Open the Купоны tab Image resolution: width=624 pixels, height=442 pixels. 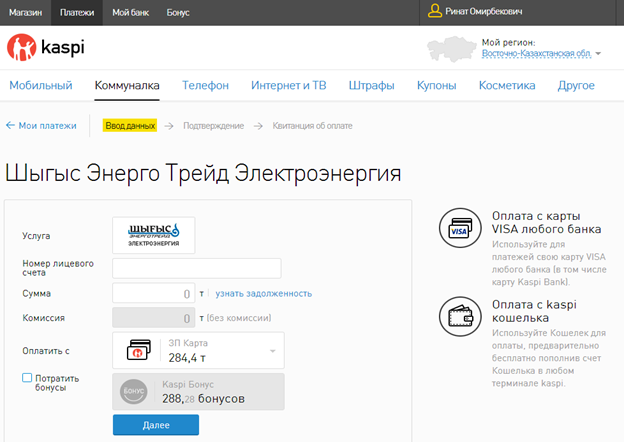(437, 85)
